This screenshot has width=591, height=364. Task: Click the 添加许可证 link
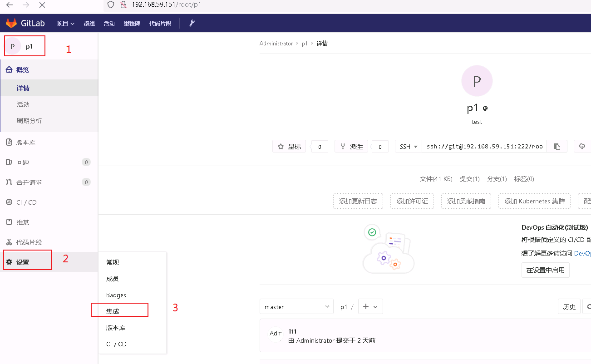(412, 201)
